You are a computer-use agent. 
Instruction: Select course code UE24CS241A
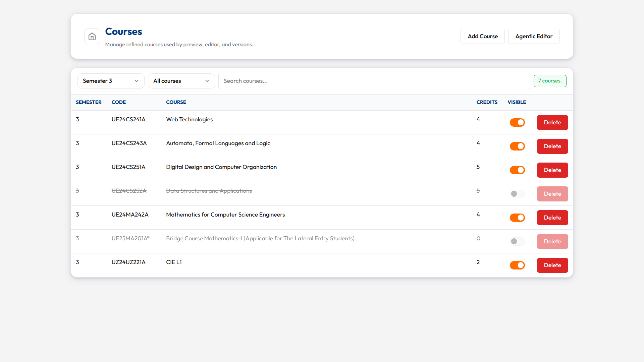128,119
